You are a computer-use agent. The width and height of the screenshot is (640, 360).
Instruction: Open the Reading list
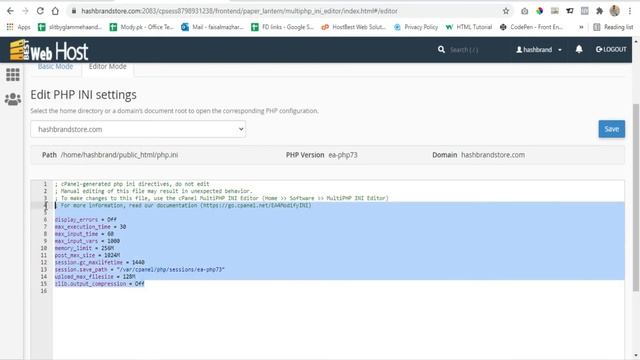point(613,27)
